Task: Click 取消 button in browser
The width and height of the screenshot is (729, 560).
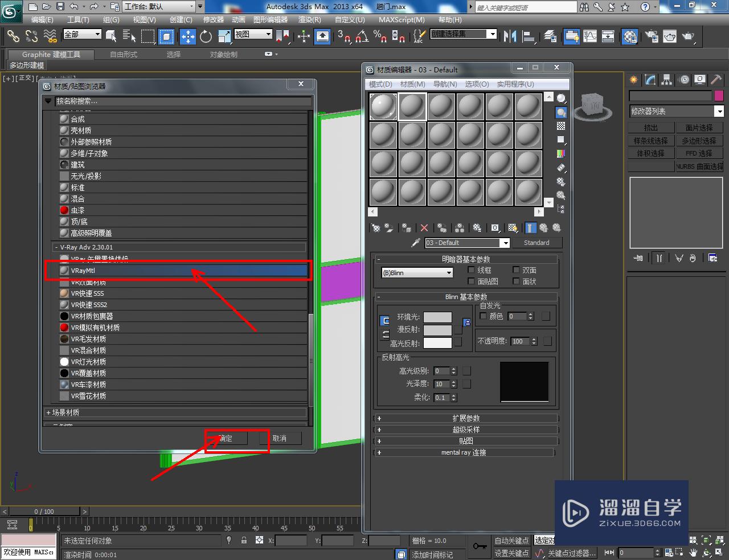Action: [279, 438]
